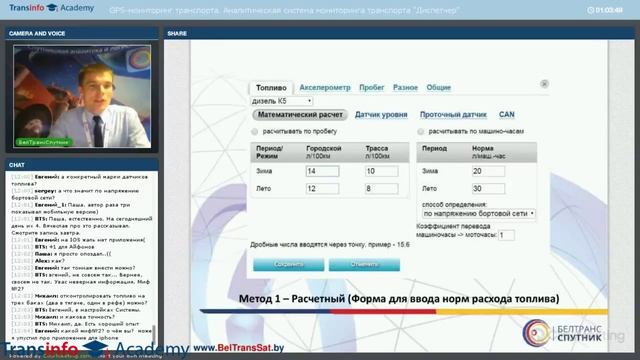Image resolution: width=640 pixels, height=360 pixels.
Task: Switch to the Акселерометр tab
Action: click(325, 87)
